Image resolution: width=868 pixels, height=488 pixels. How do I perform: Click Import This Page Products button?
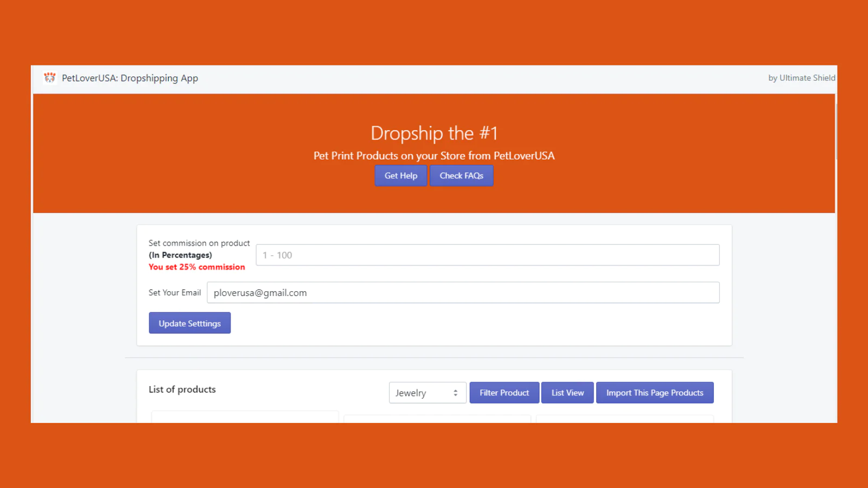click(655, 393)
